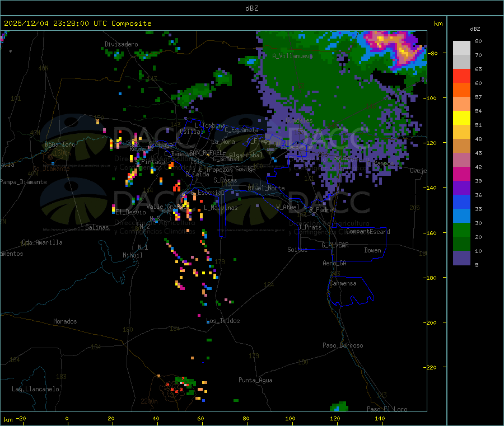Click the J_Prats map label
Viewport: 504px width, 426px height.
coord(310,227)
